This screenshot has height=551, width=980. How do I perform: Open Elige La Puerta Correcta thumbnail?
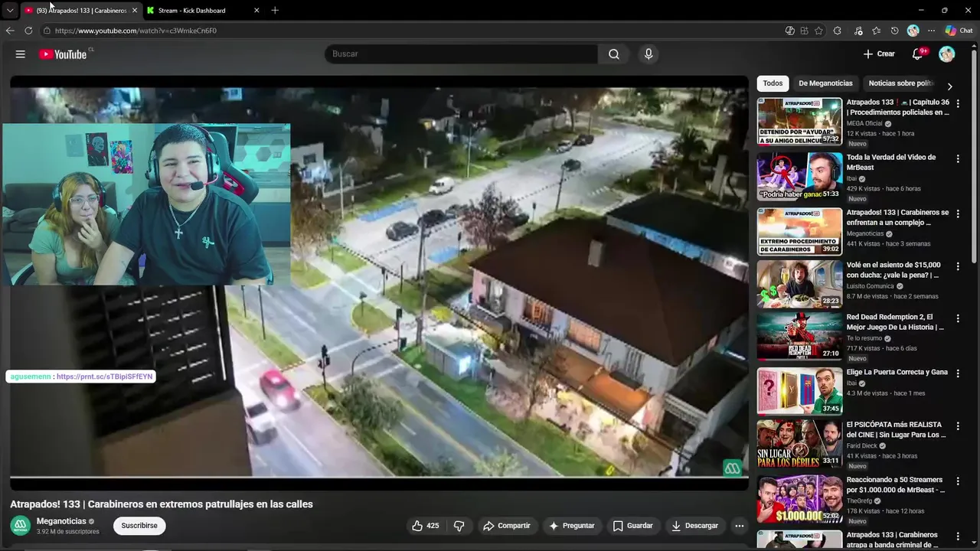pyautogui.click(x=799, y=391)
